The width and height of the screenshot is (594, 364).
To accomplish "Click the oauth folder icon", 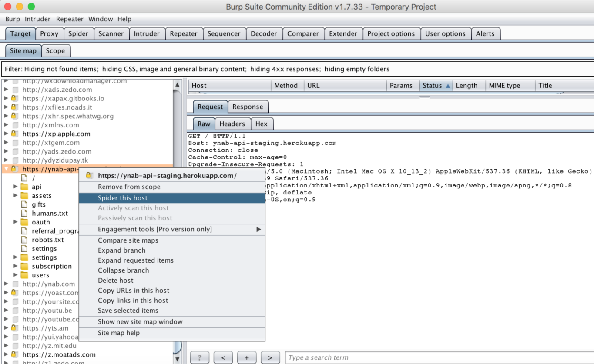I will click(x=24, y=222).
